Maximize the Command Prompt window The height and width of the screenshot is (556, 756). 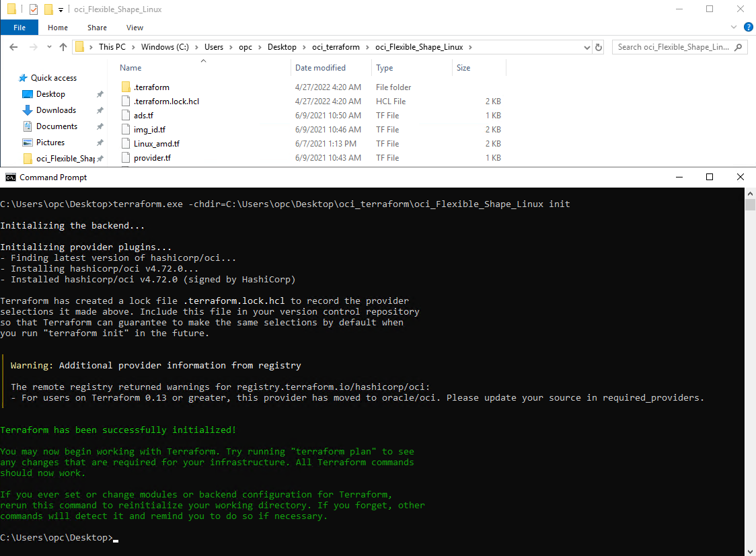pos(709,177)
